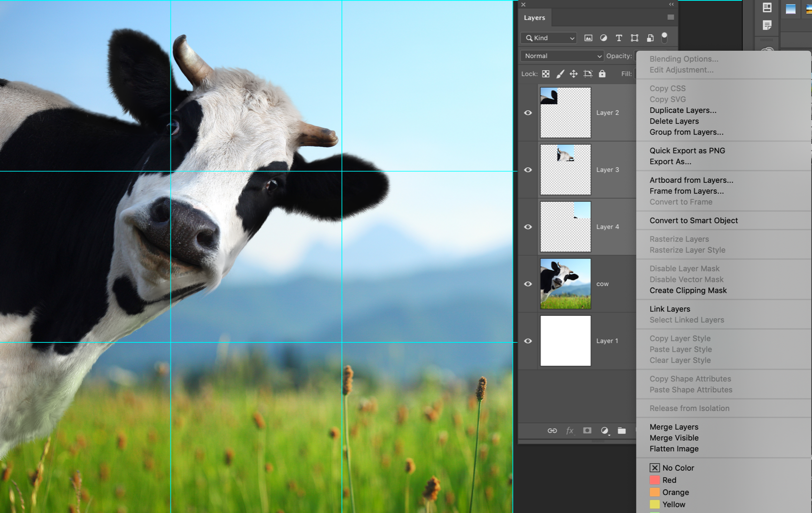
Task: Lock all padlock icon
Action: point(602,74)
